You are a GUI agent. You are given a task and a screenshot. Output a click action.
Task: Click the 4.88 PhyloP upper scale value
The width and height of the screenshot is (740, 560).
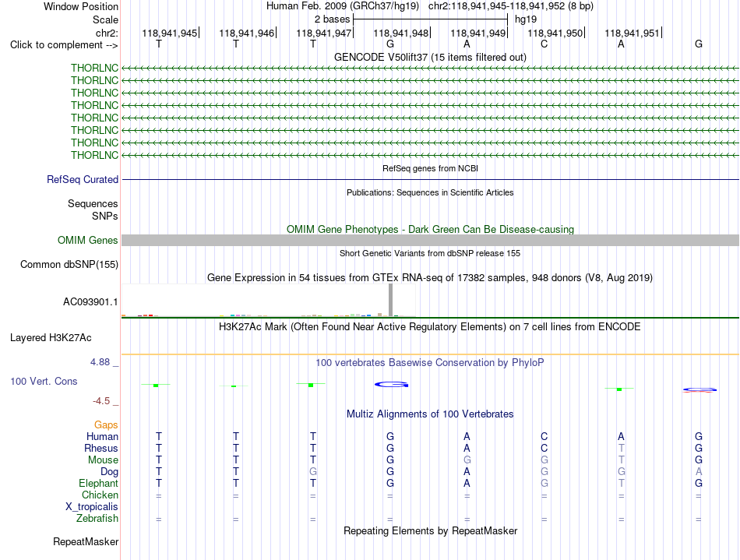tap(100, 362)
